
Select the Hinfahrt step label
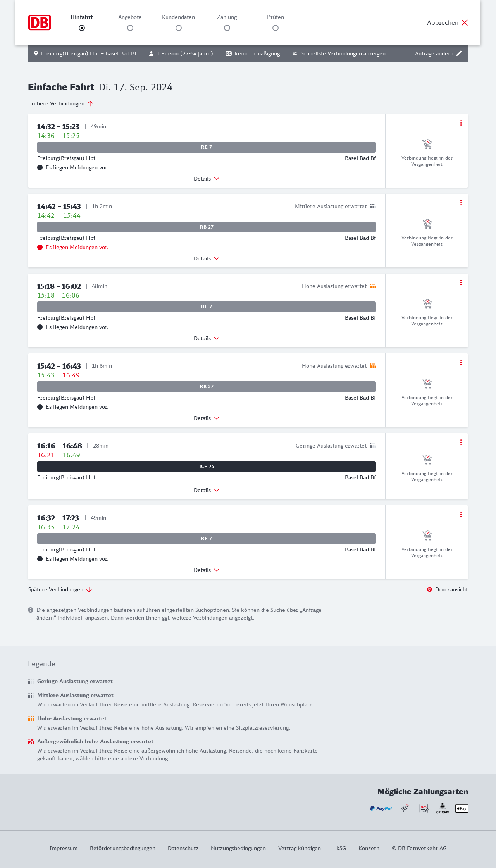point(82,17)
